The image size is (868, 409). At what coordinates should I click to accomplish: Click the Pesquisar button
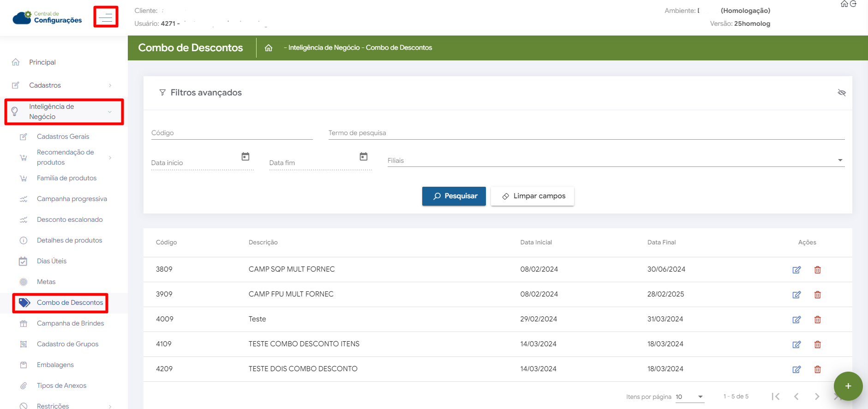tap(454, 196)
